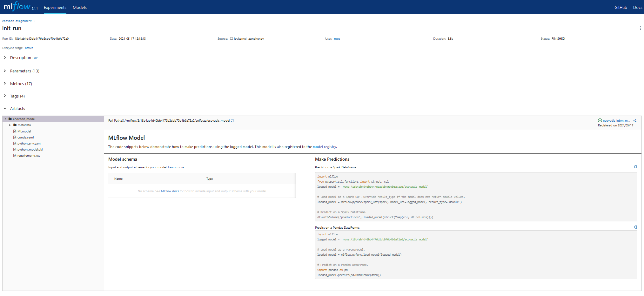Click the python_env.yaml file icon
This screenshot has width=644, height=296.
pyautogui.click(x=15, y=143)
